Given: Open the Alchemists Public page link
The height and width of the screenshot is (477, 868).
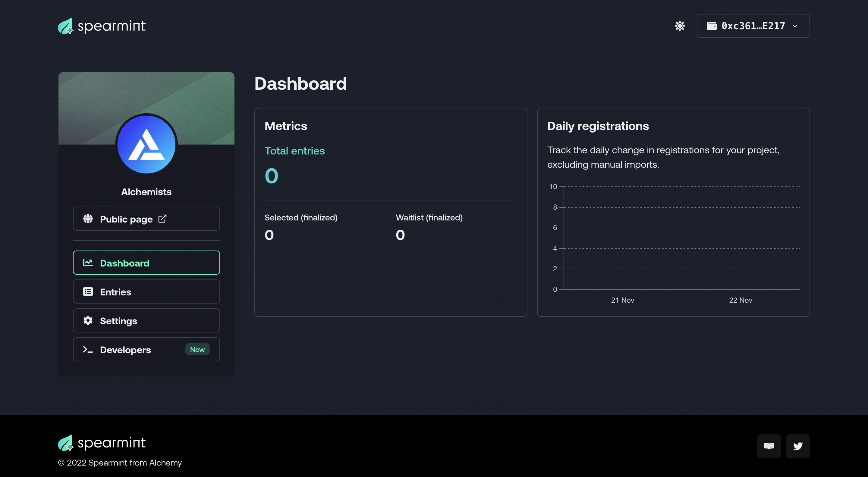Looking at the screenshot, I should (x=146, y=219).
